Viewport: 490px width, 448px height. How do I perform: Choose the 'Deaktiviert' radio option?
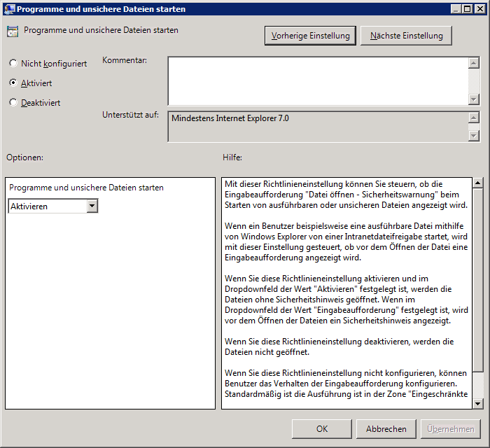(x=13, y=103)
